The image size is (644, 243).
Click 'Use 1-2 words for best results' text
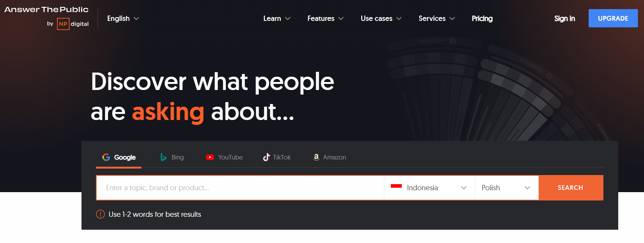point(155,214)
